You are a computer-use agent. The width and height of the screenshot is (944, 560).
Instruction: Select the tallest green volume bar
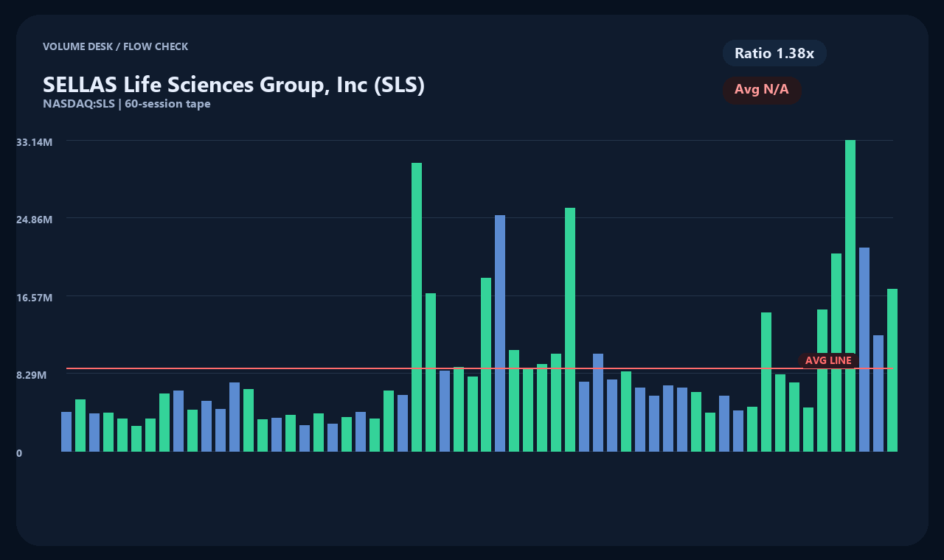pos(850,295)
